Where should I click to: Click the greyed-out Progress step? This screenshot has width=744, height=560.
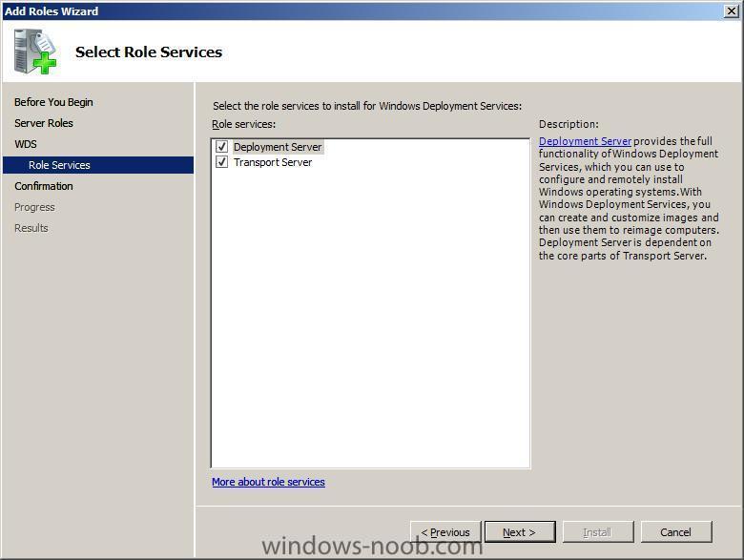coord(34,207)
